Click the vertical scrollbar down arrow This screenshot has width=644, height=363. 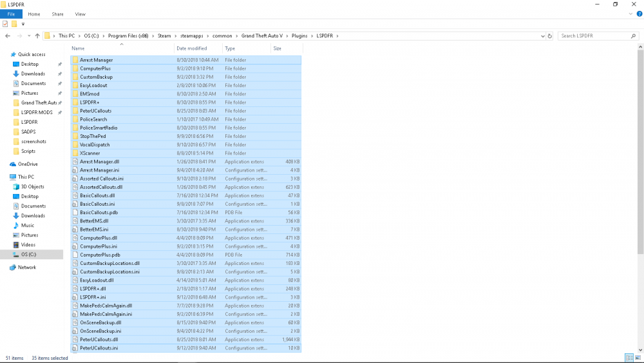(x=640, y=350)
